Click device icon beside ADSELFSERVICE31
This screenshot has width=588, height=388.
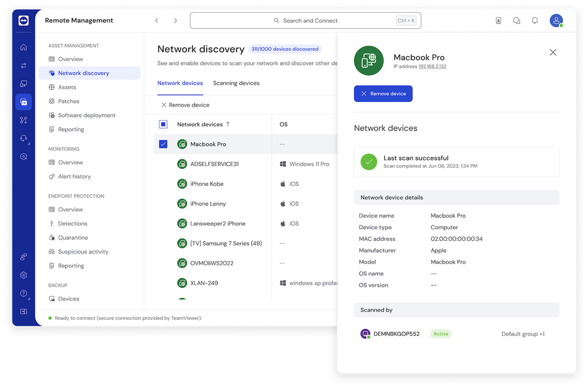[182, 164]
